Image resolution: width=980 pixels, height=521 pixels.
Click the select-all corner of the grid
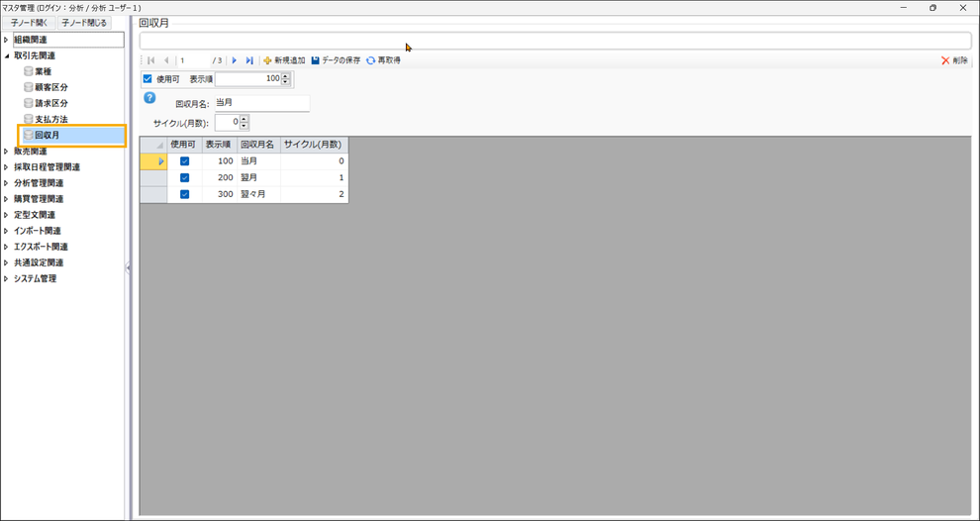[153, 145]
